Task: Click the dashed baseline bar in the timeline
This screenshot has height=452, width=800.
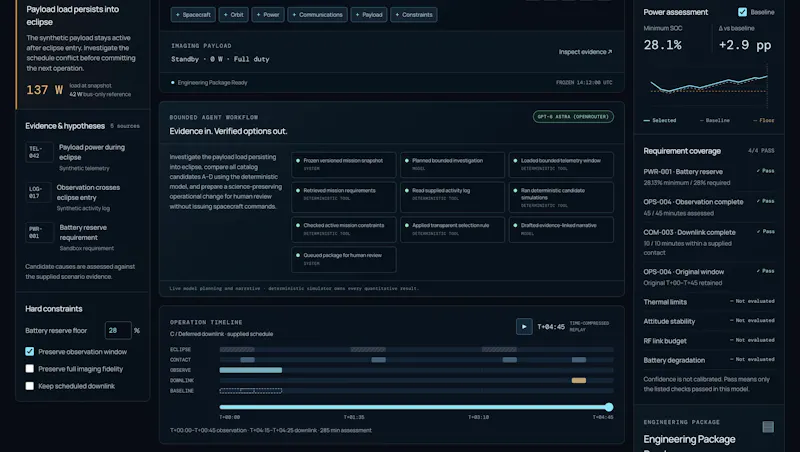Action: click(x=251, y=391)
